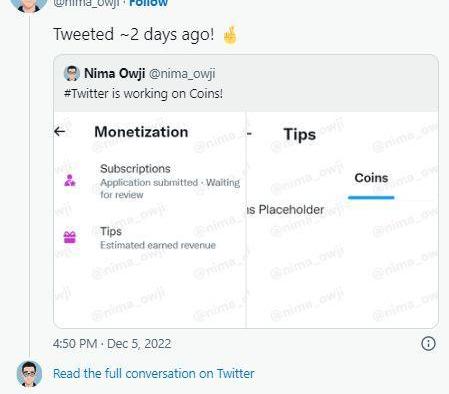
Task: Click the back arrow beside Monetization
Action: pos(60,132)
